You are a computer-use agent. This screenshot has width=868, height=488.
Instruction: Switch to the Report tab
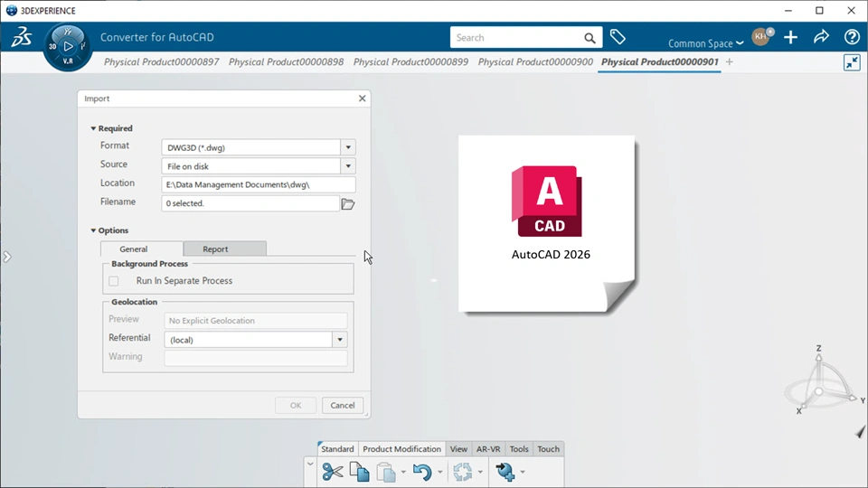click(225, 249)
